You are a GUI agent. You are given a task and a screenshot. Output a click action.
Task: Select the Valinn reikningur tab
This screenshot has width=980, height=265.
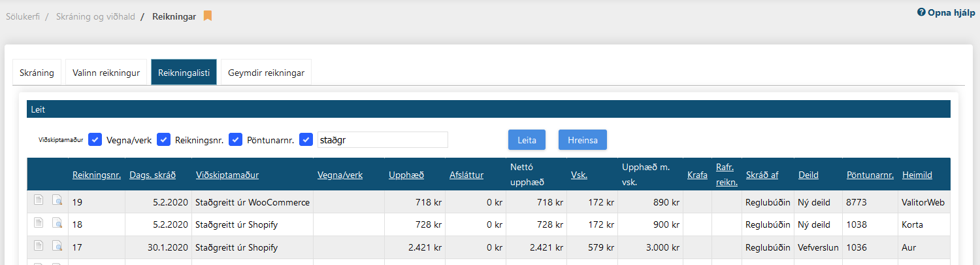106,73
